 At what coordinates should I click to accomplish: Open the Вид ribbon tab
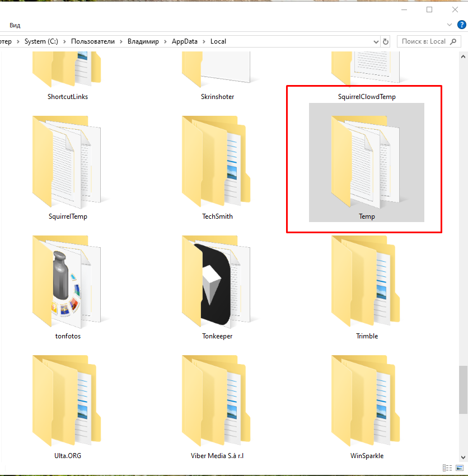pyautogui.click(x=15, y=25)
